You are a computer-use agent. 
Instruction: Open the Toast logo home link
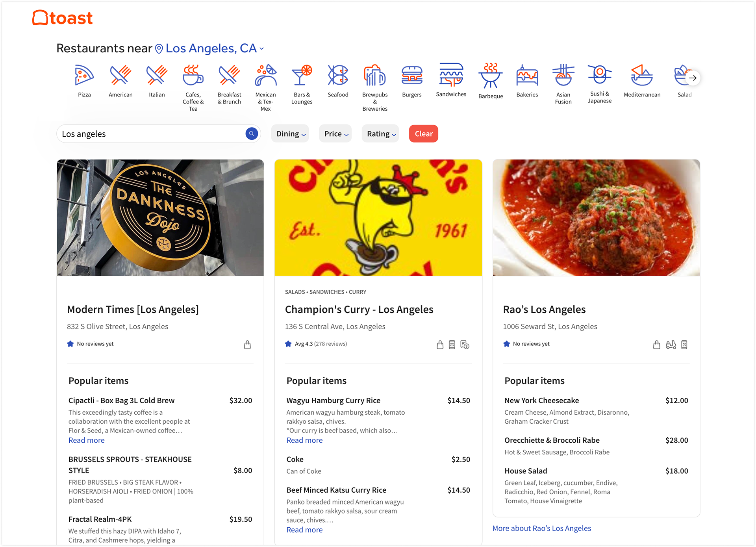(x=62, y=18)
